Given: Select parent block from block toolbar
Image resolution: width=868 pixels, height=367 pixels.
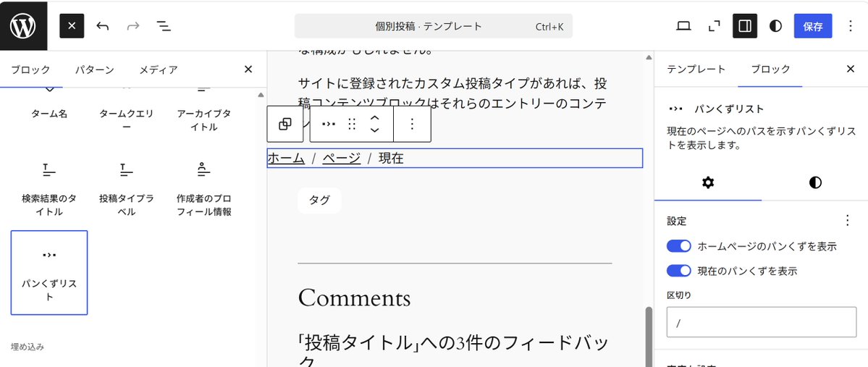Looking at the screenshot, I should click(285, 124).
